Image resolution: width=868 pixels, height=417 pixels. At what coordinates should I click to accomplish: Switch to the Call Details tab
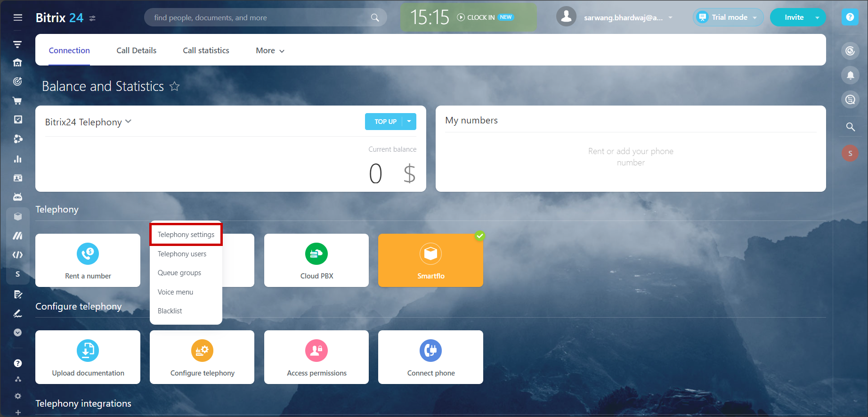(137, 50)
